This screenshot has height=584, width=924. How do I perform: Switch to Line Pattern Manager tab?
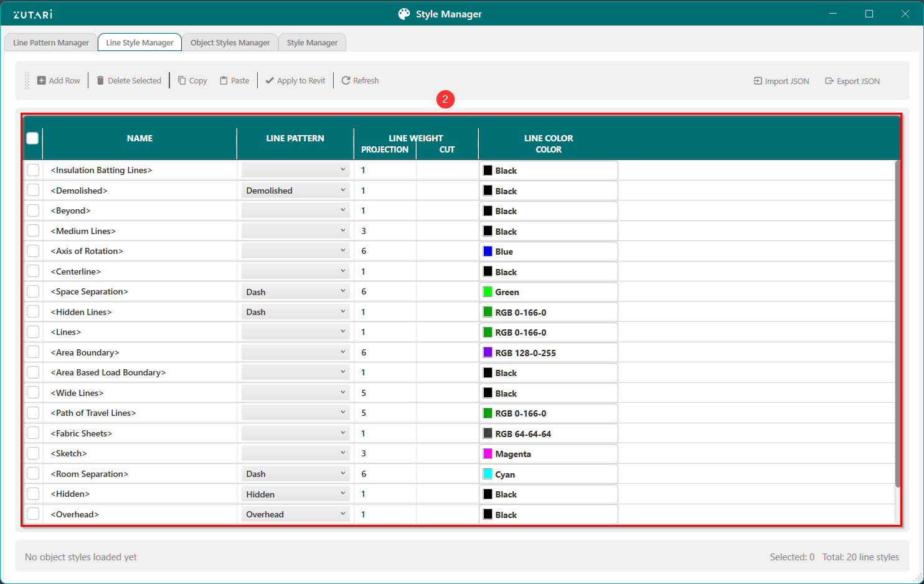(x=51, y=42)
